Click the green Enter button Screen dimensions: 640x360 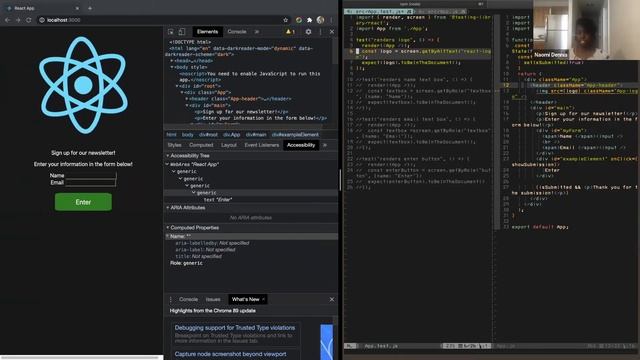pyautogui.click(x=83, y=202)
